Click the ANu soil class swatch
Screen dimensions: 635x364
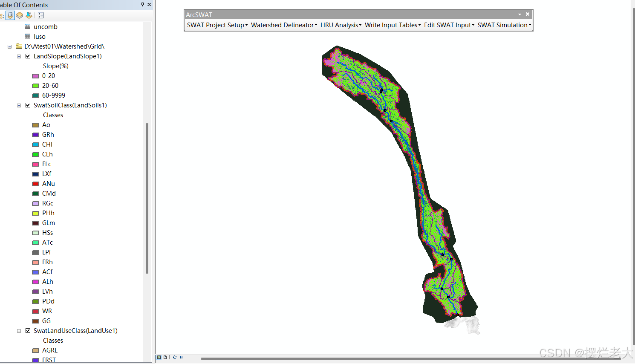click(35, 184)
